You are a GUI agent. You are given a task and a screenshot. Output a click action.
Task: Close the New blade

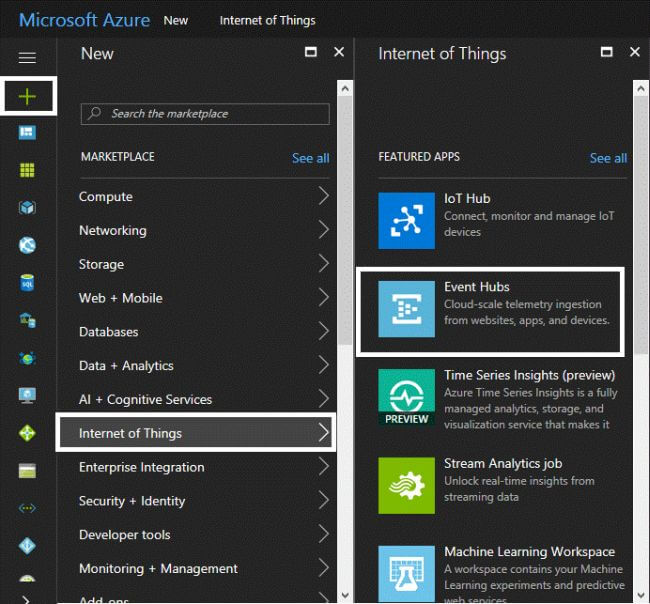point(339,52)
